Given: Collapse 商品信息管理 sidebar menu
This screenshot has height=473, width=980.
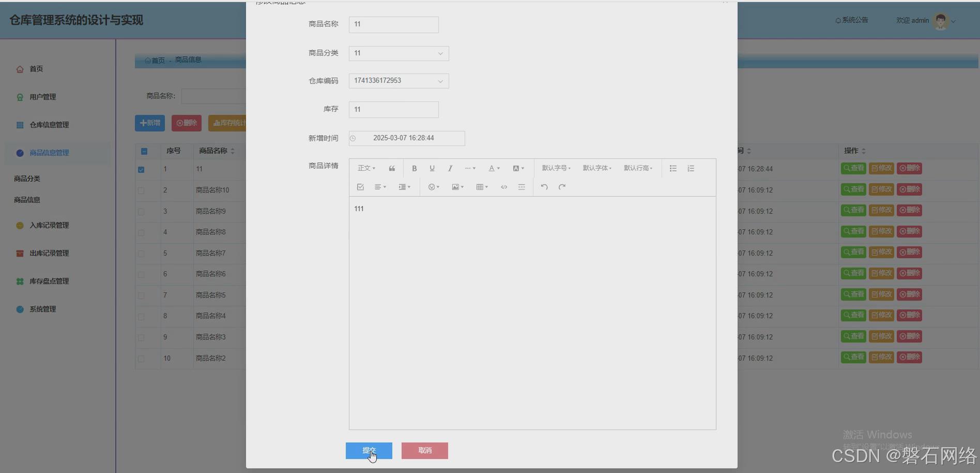Looking at the screenshot, I should [x=49, y=153].
